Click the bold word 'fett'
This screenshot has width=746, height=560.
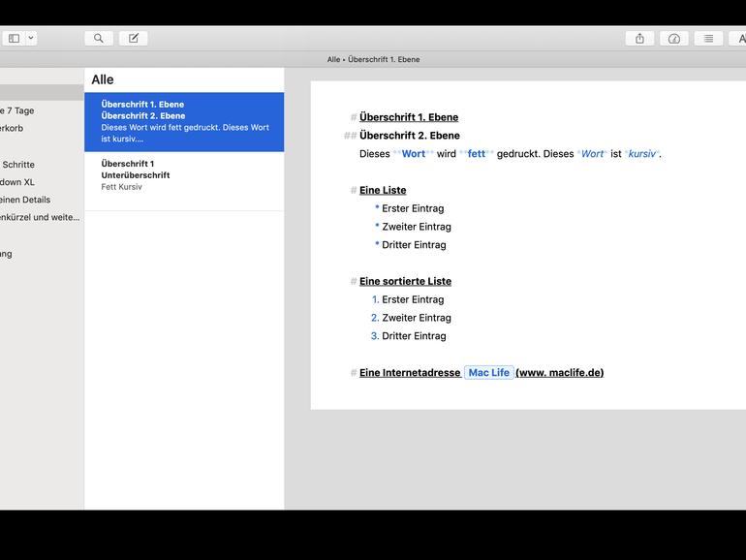[477, 154]
